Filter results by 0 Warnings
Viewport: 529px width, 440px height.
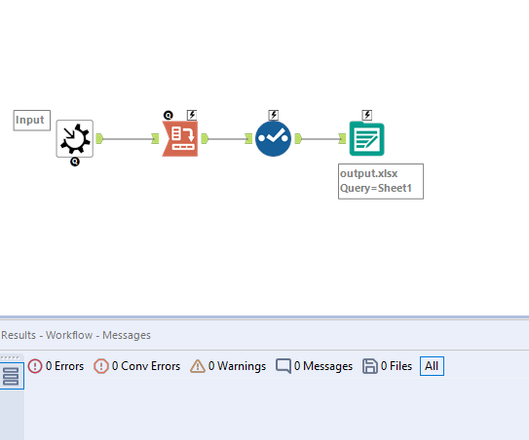[228, 366]
